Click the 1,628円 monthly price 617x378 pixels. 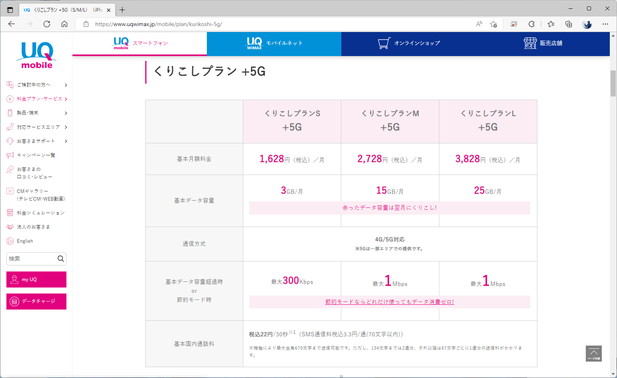pyautogui.click(x=292, y=159)
